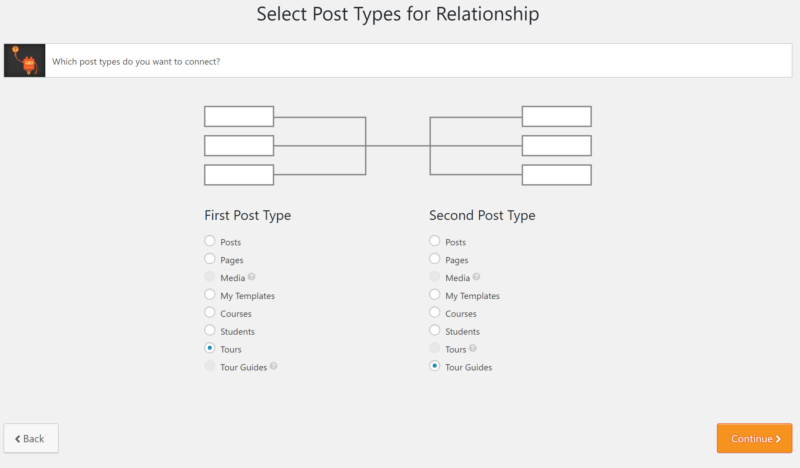800x468 pixels.
Task: Choose My Templates under Second Post Type
Action: (435, 294)
